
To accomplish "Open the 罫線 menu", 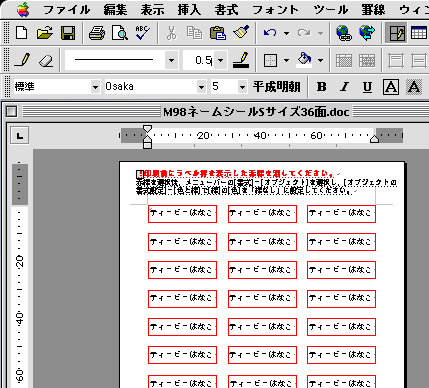I will click(x=373, y=10).
